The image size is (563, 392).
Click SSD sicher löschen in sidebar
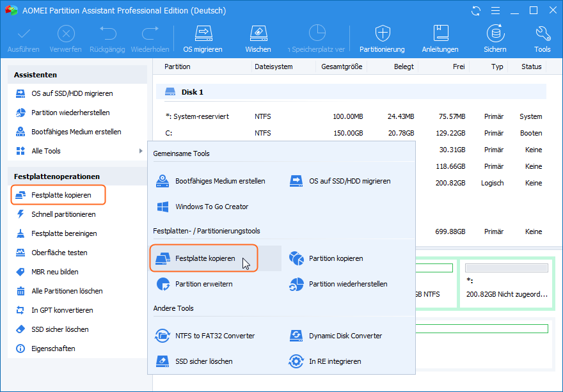[59, 329]
